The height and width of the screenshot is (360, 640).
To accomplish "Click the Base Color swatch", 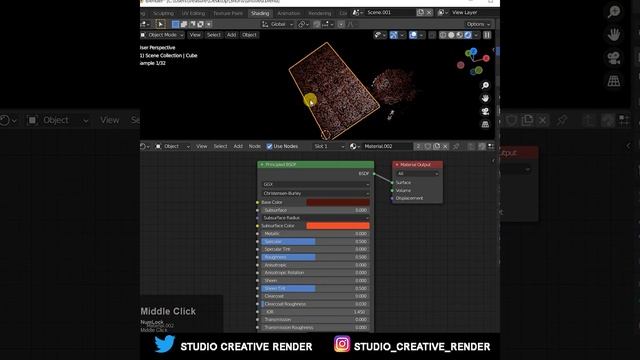I will pos(338,202).
